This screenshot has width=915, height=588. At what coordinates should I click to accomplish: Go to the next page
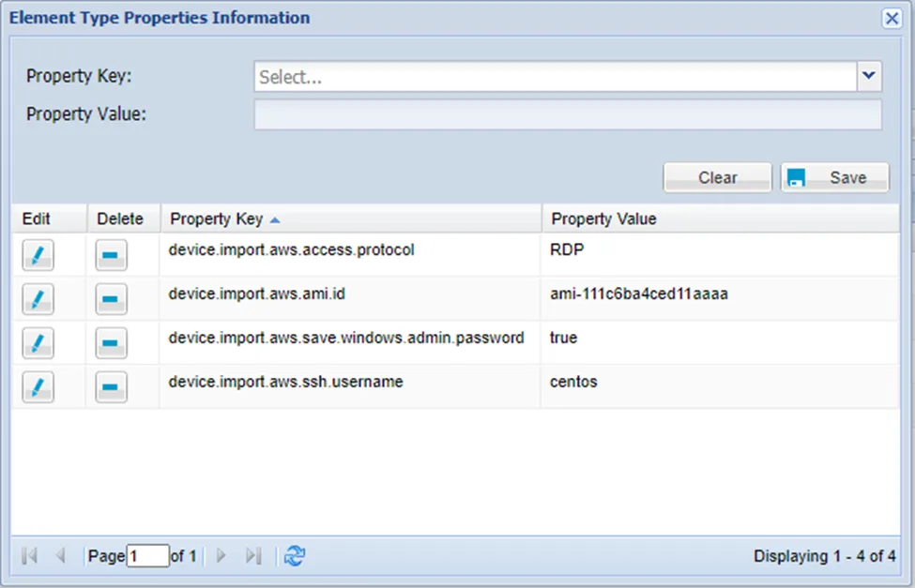[x=221, y=555]
